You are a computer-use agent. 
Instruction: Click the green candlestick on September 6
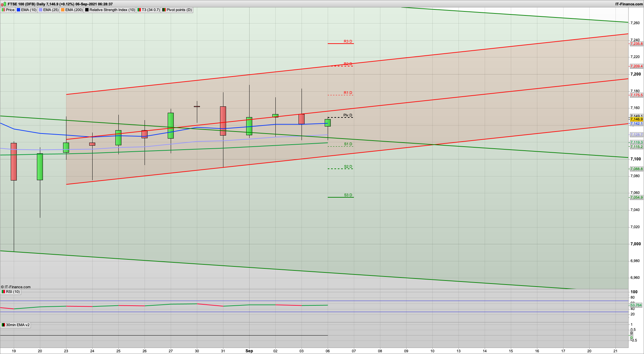click(328, 123)
